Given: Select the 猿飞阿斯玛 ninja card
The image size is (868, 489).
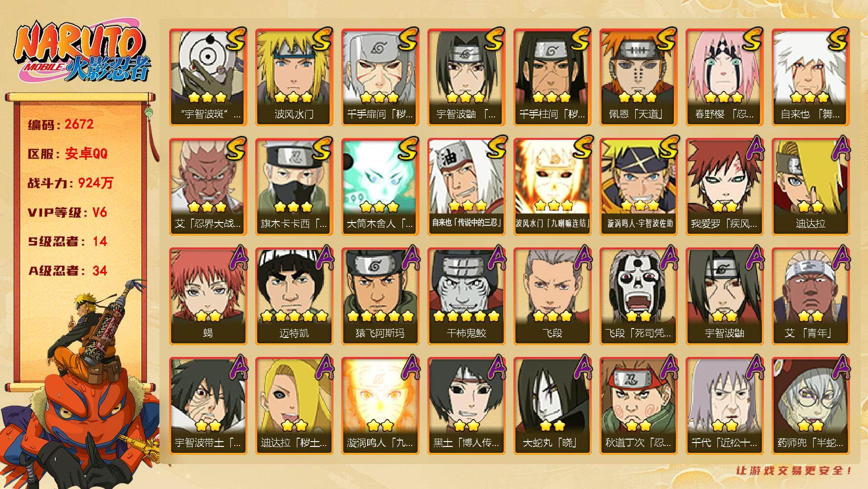Looking at the screenshot, I should tap(380, 296).
